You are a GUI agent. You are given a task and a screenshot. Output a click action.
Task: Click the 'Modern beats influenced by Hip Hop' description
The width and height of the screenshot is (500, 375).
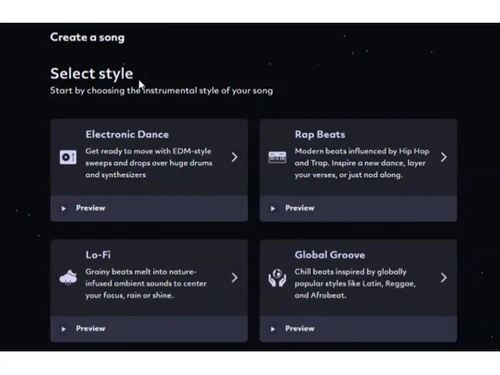[362, 163]
